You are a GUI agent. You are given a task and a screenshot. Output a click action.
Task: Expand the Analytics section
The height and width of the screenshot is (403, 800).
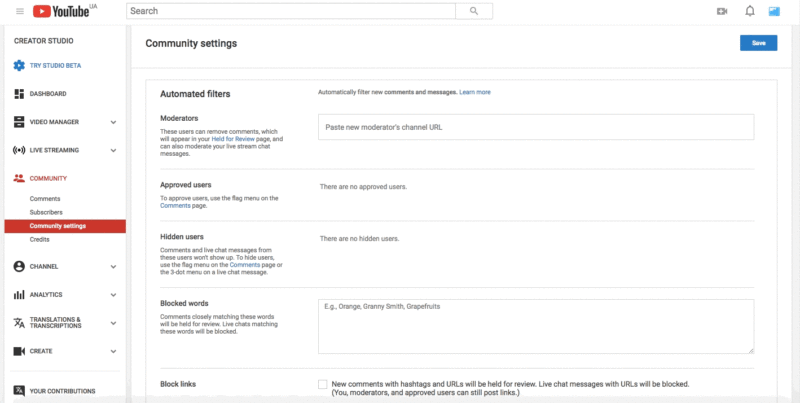coord(113,295)
